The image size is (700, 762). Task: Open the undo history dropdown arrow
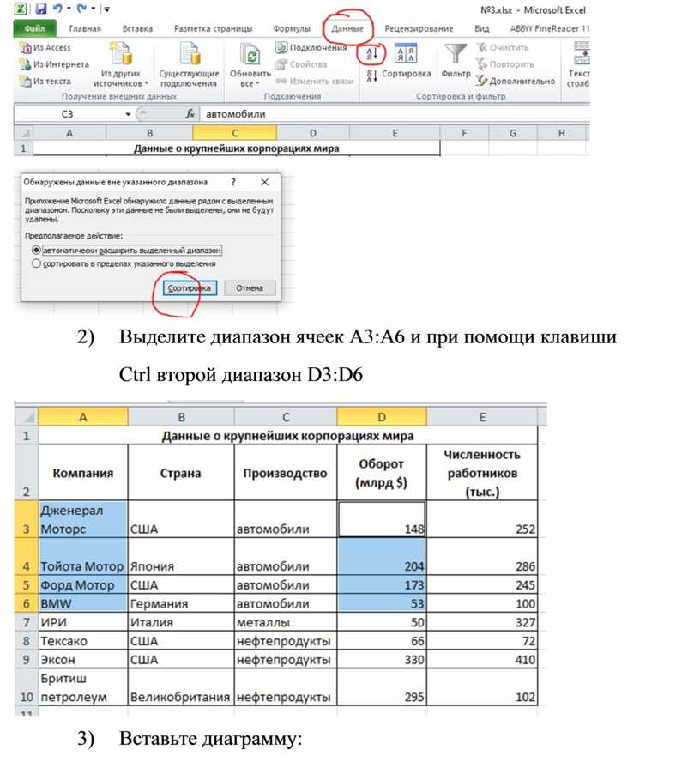tap(69, 9)
